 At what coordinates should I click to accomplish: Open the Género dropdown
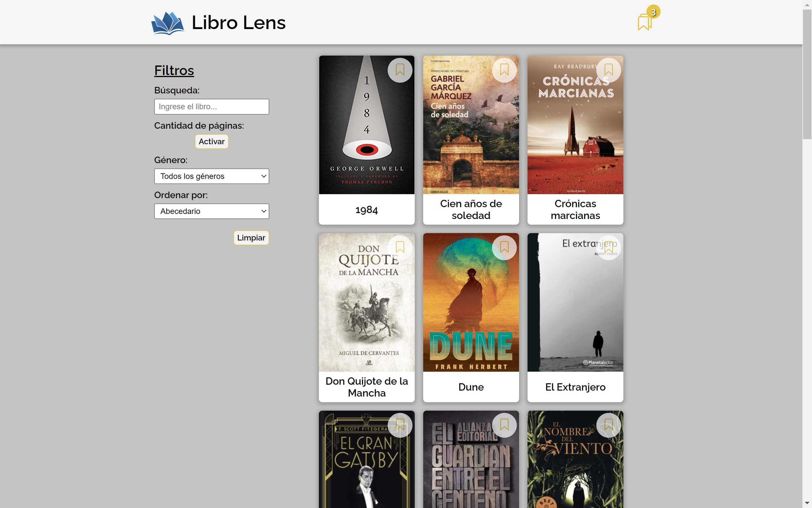click(x=211, y=176)
